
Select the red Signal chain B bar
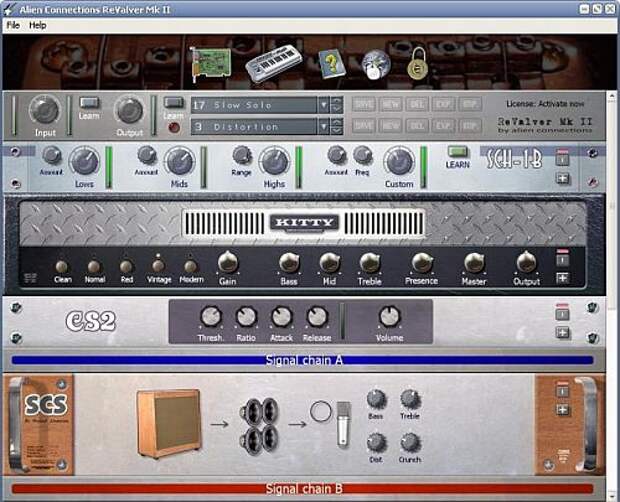click(302, 489)
